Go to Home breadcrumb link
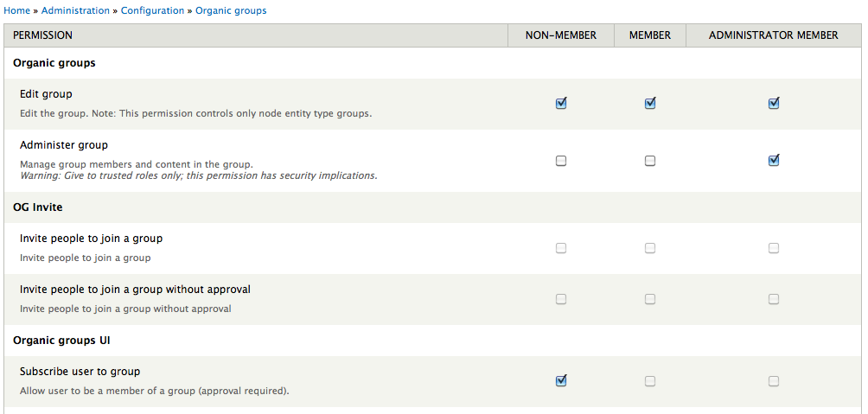 point(17,10)
